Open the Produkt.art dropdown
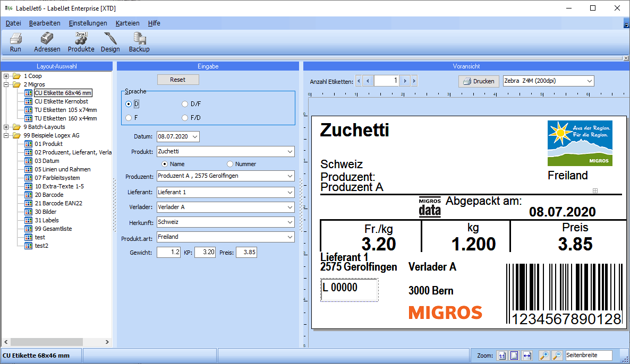This screenshot has height=364, width=630. tap(290, 237)
